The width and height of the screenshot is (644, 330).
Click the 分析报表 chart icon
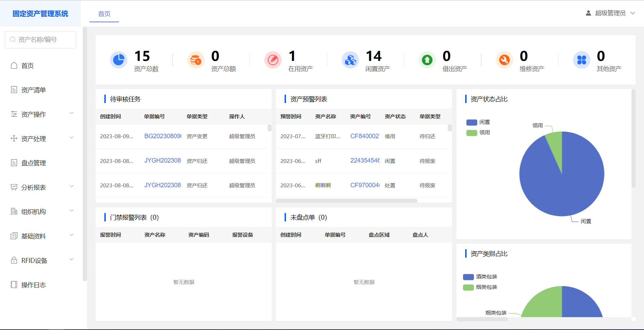pos(14,187)
